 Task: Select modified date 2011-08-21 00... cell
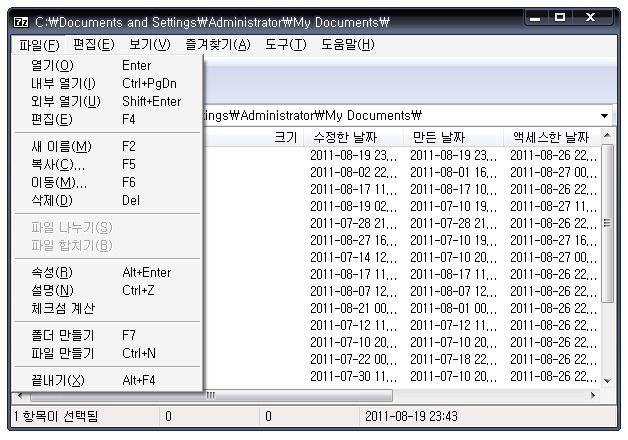click(x=354, y=308)
